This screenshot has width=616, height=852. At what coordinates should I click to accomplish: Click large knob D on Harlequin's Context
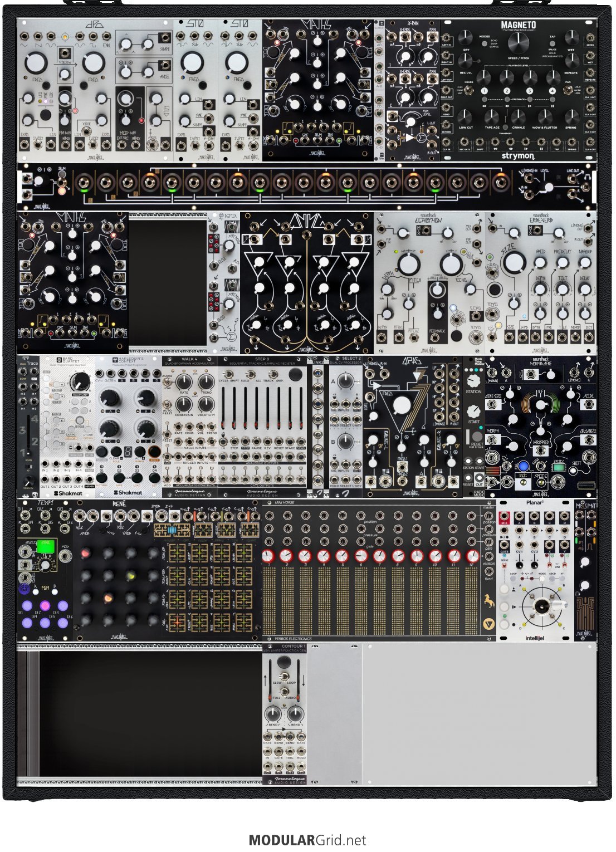click(x=146, y=428)
